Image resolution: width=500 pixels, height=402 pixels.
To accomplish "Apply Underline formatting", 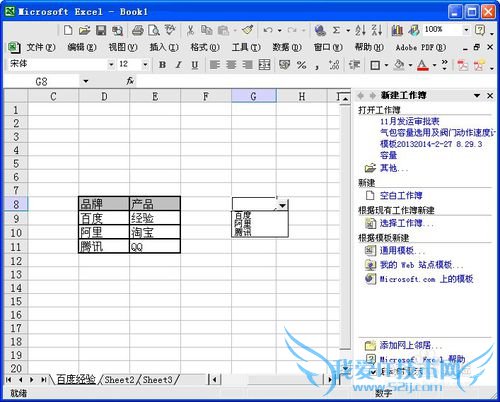I will (x=195, y=65).
